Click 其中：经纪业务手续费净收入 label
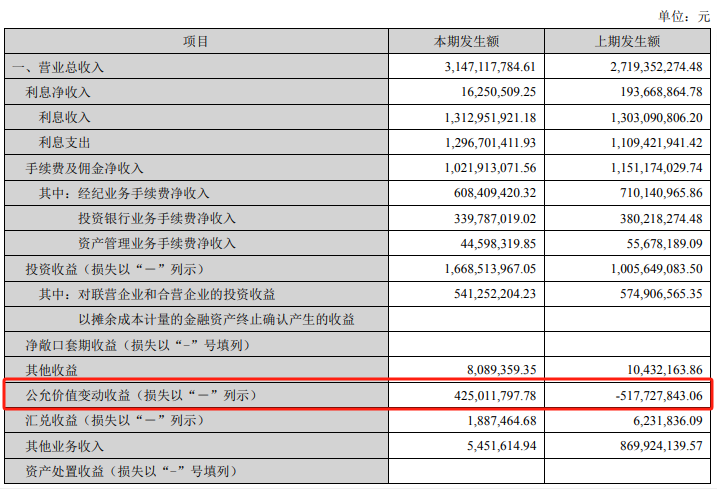 [x=124, y=193]
